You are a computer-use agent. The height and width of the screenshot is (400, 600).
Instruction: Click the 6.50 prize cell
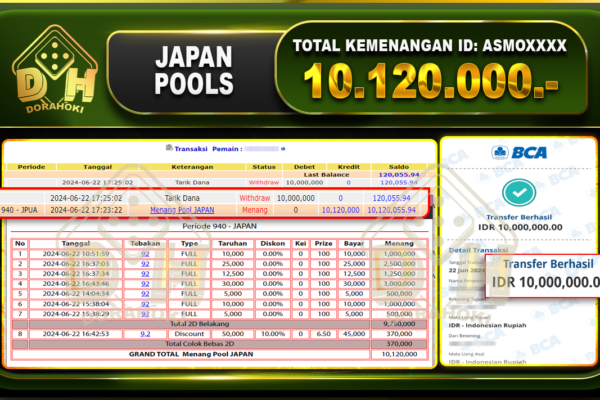[323, 334]
